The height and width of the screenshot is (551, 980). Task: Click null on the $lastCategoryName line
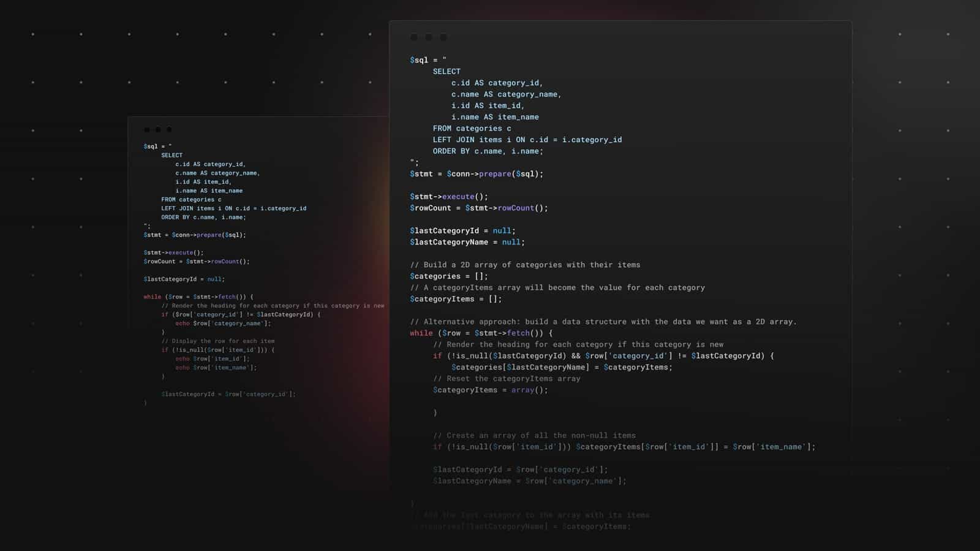pyautogui.click(x=511, y=242)
